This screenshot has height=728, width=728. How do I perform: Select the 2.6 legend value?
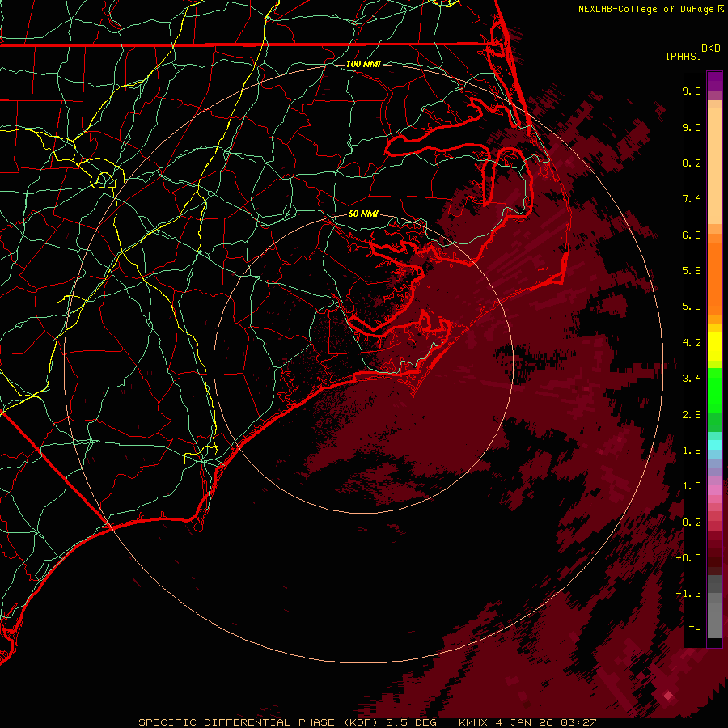(x=692, y=415)
